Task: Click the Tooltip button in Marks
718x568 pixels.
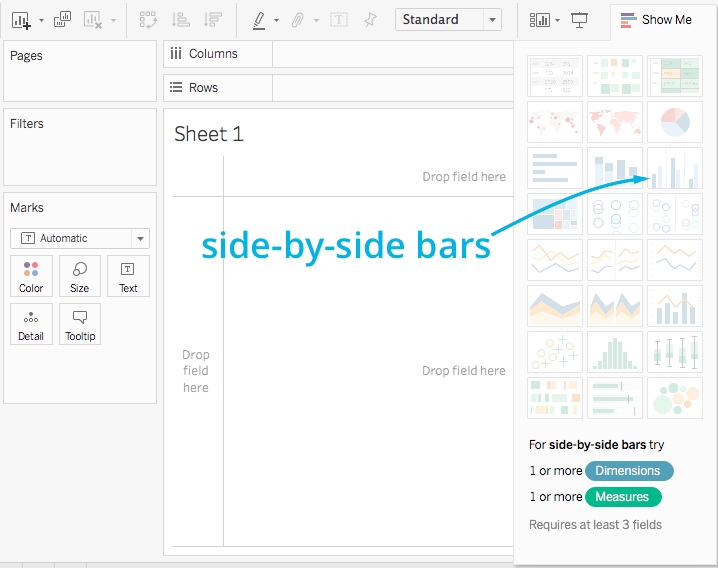Action: point(79,324)
